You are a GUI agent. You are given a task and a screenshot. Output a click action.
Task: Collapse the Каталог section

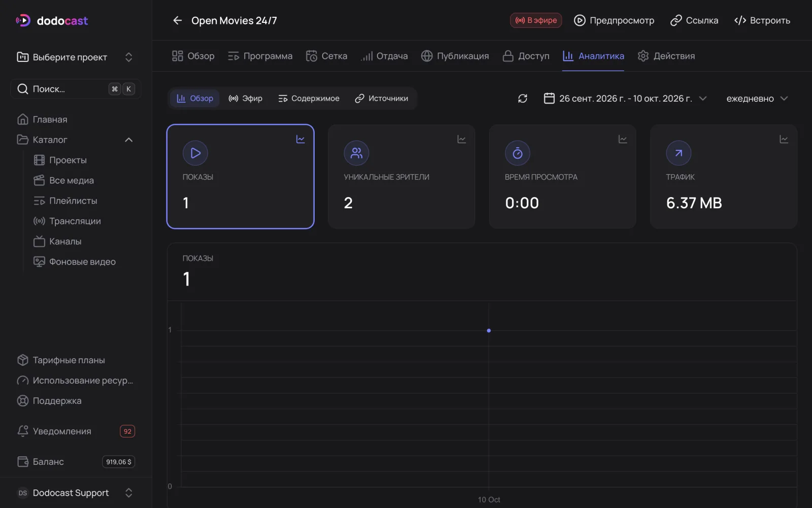[x=129, y=140]
